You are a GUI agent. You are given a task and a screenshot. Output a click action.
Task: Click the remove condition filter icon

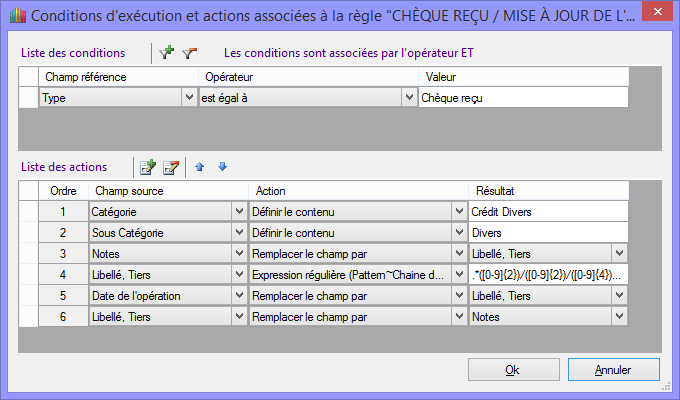[189, 52]
